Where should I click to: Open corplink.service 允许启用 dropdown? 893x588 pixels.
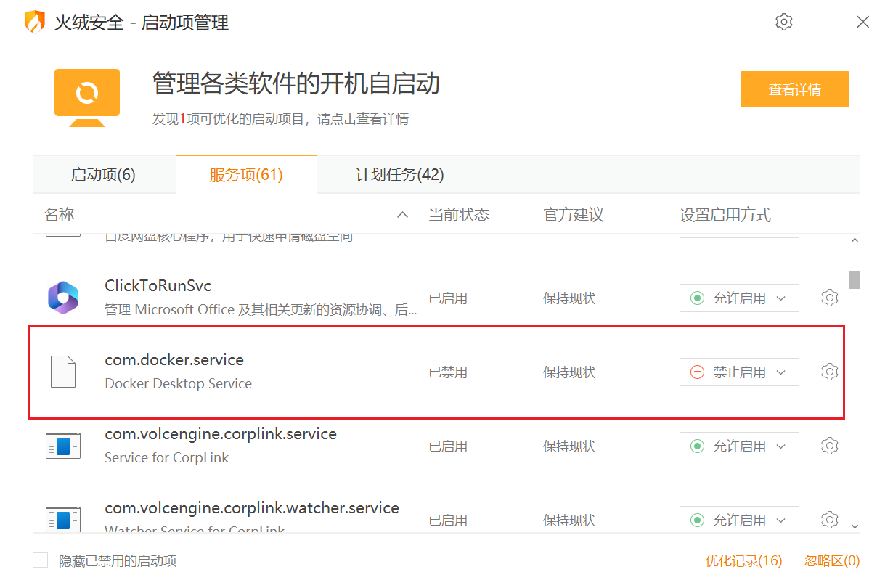(739, 446)
